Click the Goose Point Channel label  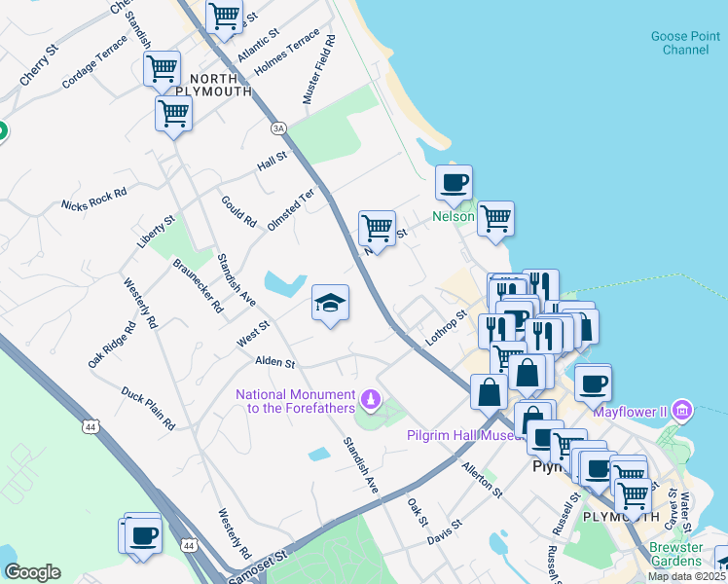click(685, 43)
